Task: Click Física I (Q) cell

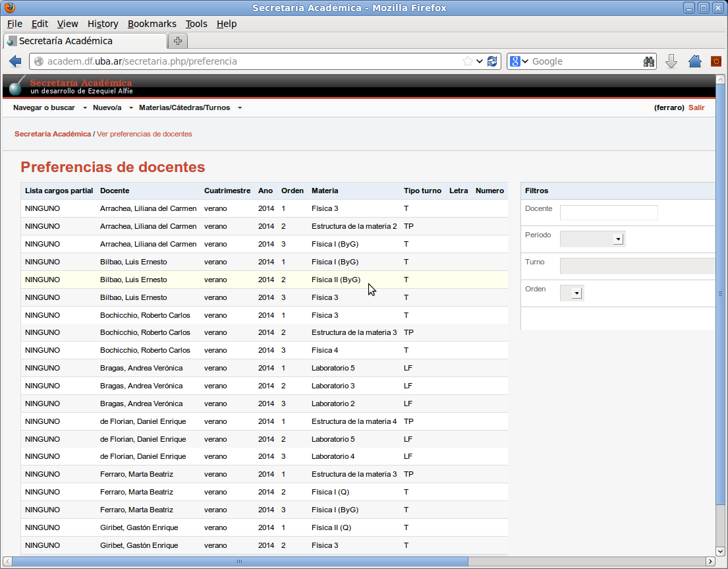Action: point(330,492)
